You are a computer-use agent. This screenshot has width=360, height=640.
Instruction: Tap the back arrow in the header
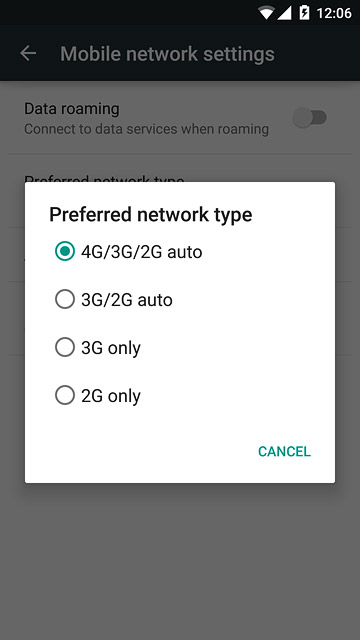coord(28,53)
